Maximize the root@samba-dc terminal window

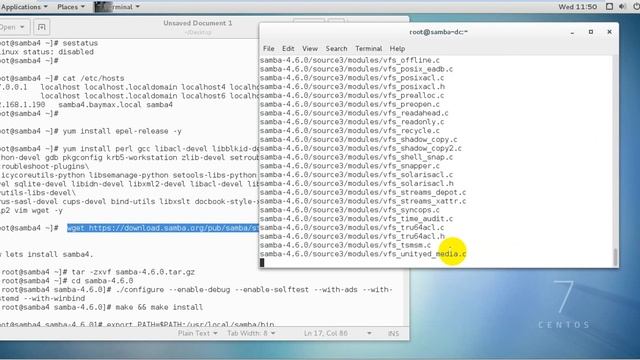(x=591, y=32)
